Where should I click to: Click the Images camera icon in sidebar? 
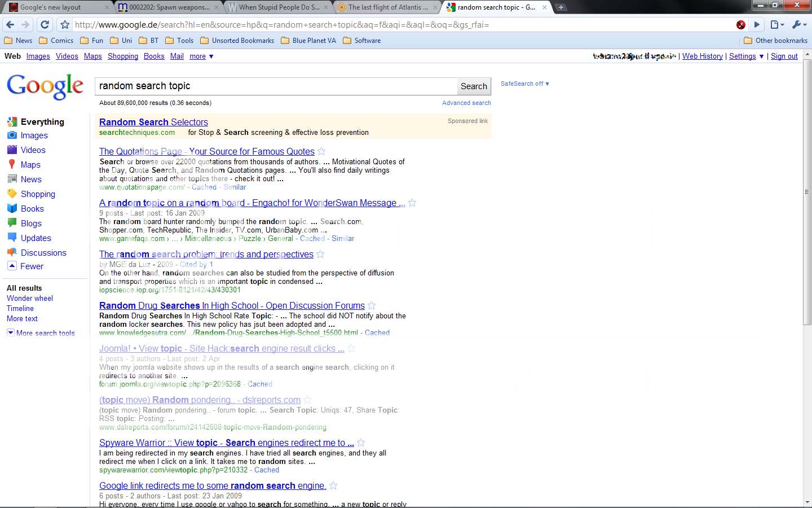[12, 135]
